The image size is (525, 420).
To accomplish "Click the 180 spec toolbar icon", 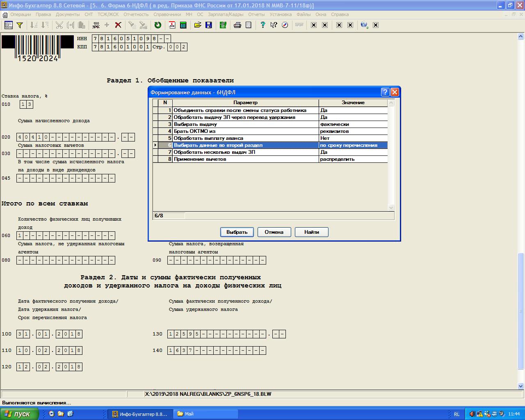I will [x=96, y=25].
